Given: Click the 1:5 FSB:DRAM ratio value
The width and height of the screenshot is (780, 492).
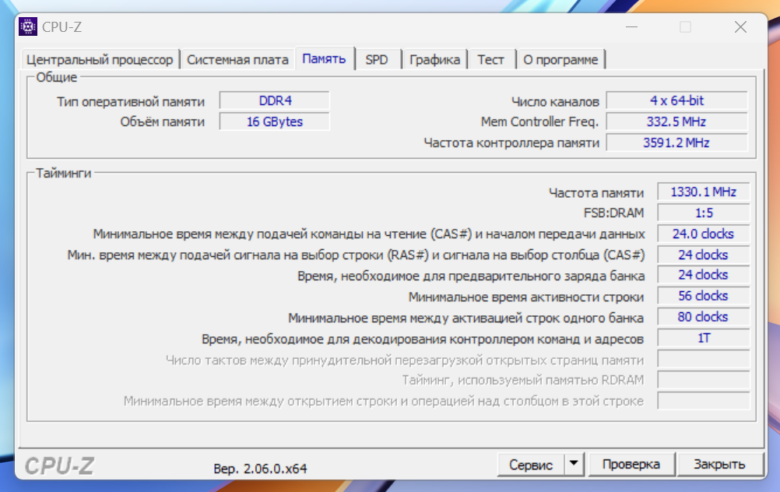Looking at the screenshot, I should pyautogui.click(x=703, y=213).
